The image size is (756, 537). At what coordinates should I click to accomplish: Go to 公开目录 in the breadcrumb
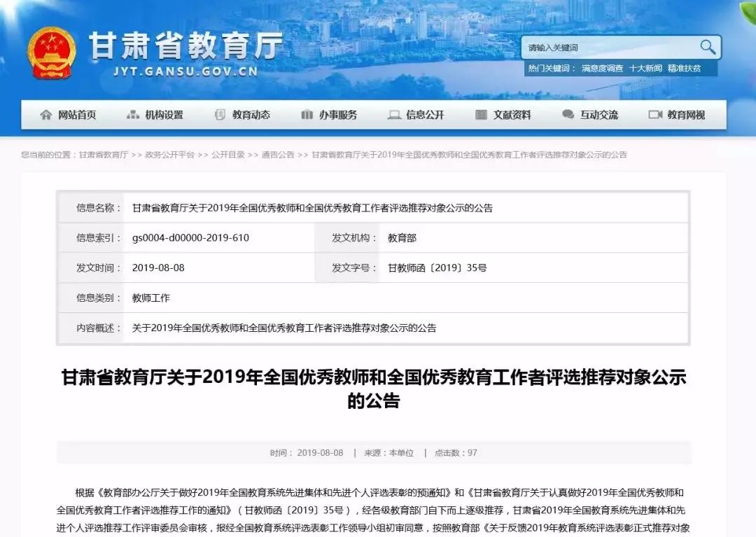228,155
